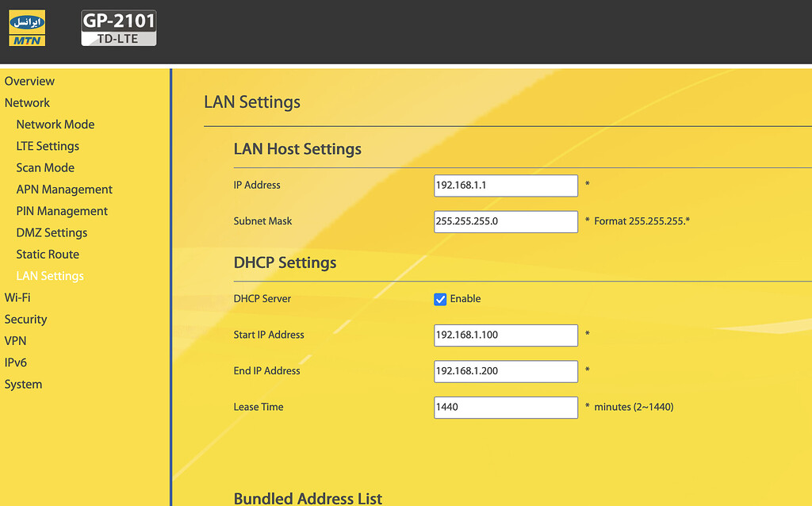Select the Overview sidebar entry

click(29, 81)
